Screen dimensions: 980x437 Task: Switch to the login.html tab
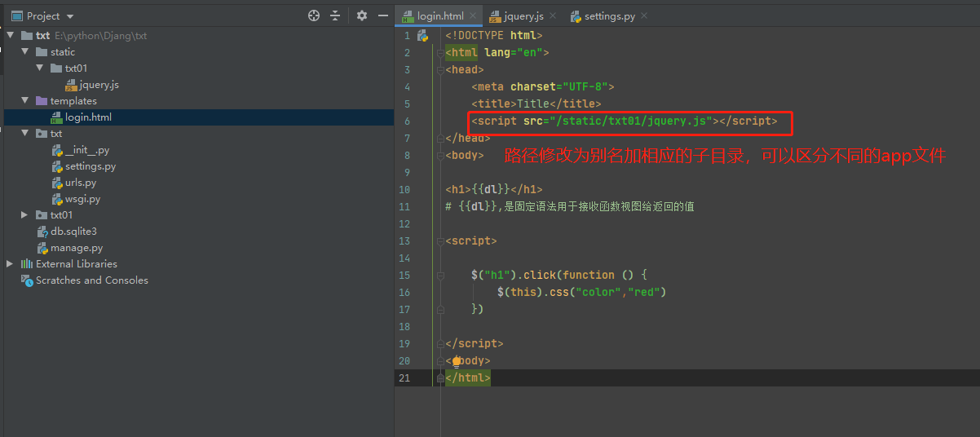(440, 16)
